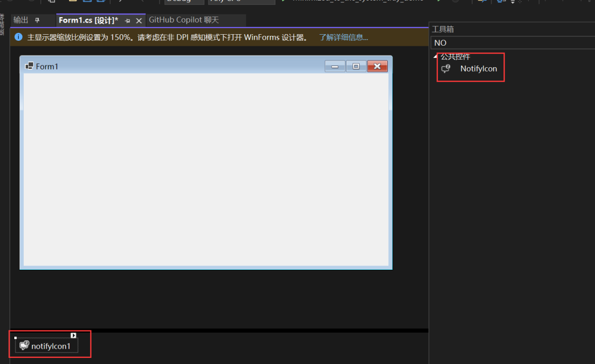This screenshot has width=595, height=364.
Task: Select the Form1 title bar caption
Action: [x=47, y=66]
